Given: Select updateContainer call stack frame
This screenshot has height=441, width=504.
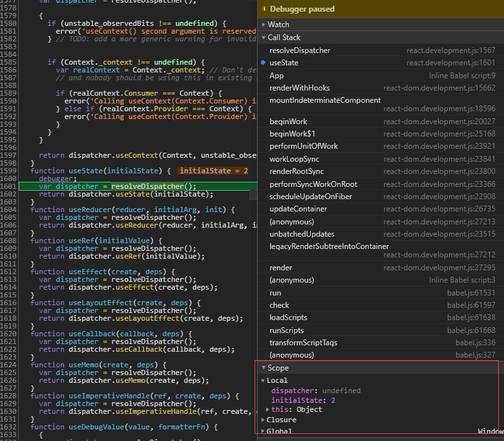Looking at the screenshot, I should pos(381,209).
